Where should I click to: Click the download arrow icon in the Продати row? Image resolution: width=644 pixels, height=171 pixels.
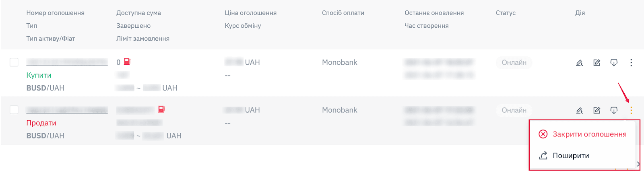click(614, 110)
